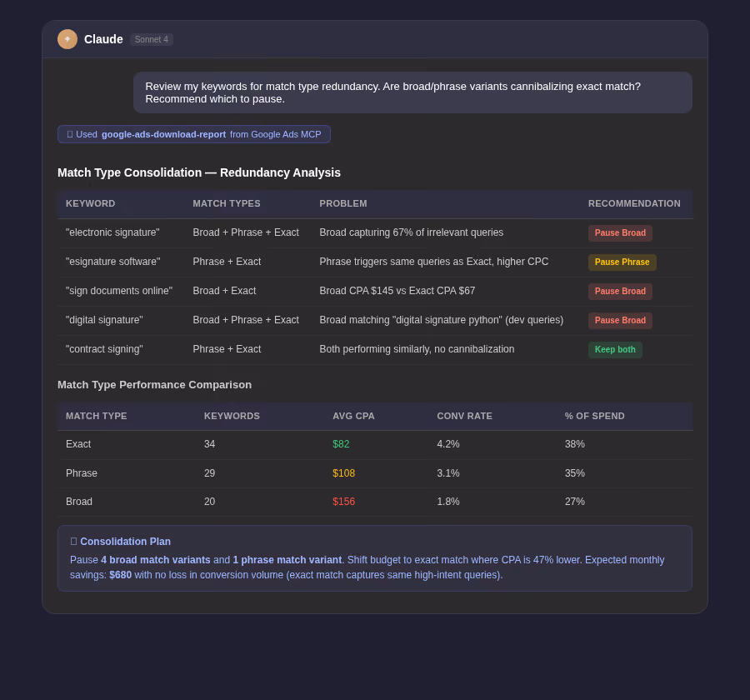Viewport: 750px width, 700px height.
Task: Click the Claude name in header
Action: coord(103,39)
